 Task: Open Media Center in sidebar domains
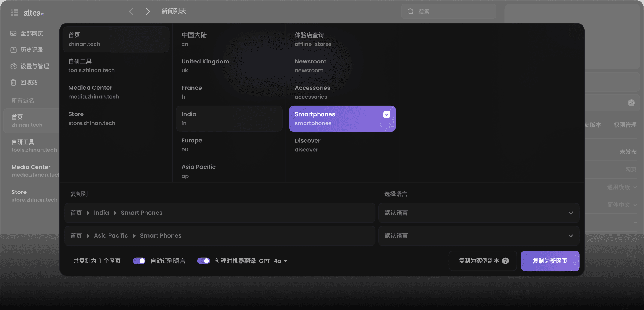coord(31,171)
